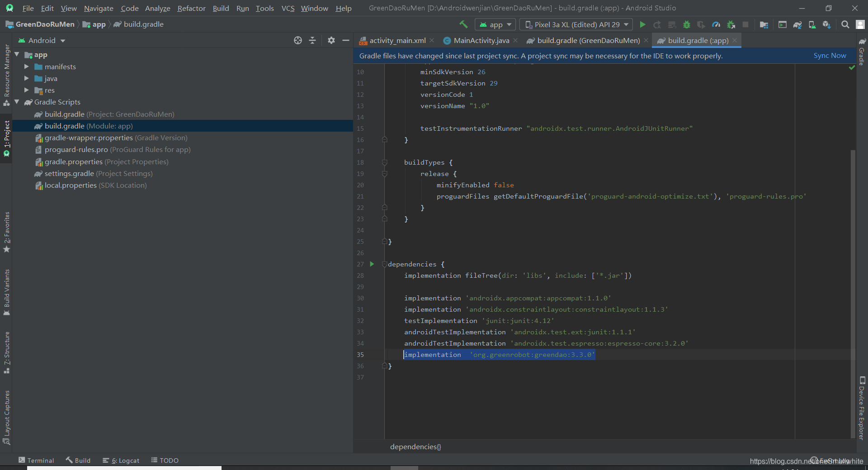Screen dimensions: 868x470
Task: Open Project panel settings gear
Action: [x=331, y=40]
